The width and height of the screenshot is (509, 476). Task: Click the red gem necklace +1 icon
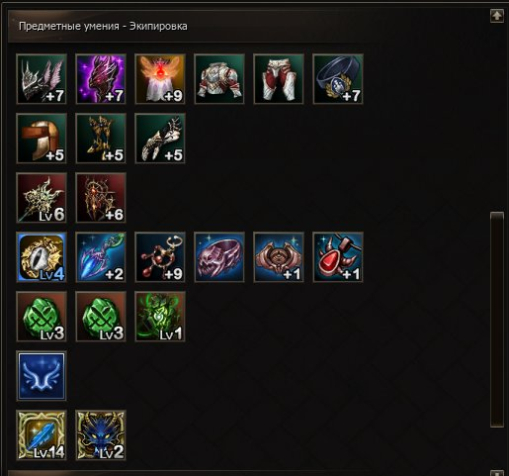338,257
